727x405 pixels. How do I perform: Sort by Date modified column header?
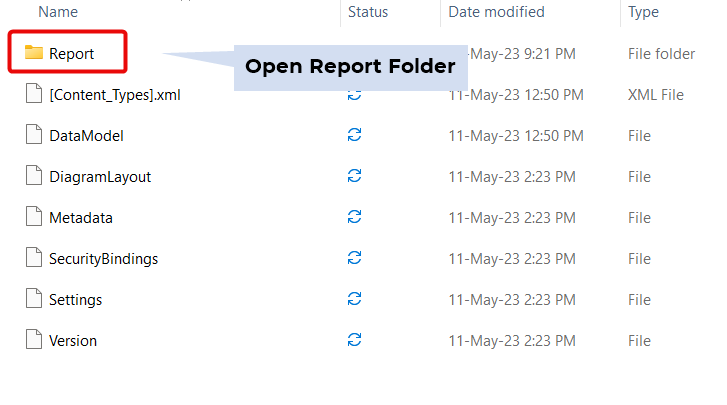[497, 12]
